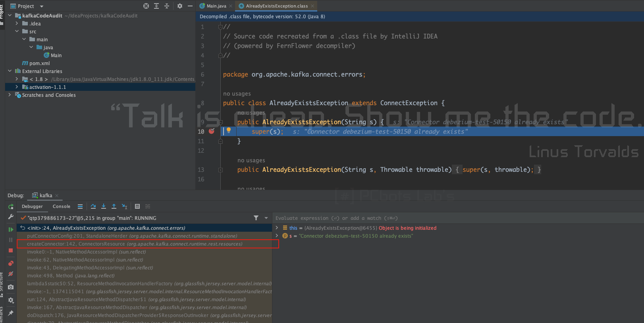Image resolution: width=644 pixels, height=323 pixels.
Task: Click the Evaluate expression input field
Action: click(x=459, y=218)
